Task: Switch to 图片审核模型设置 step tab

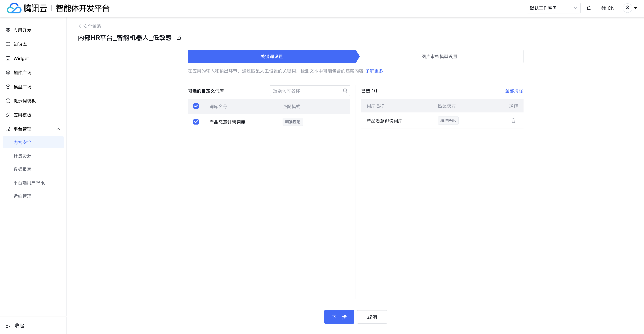Action: coord(439,57)
